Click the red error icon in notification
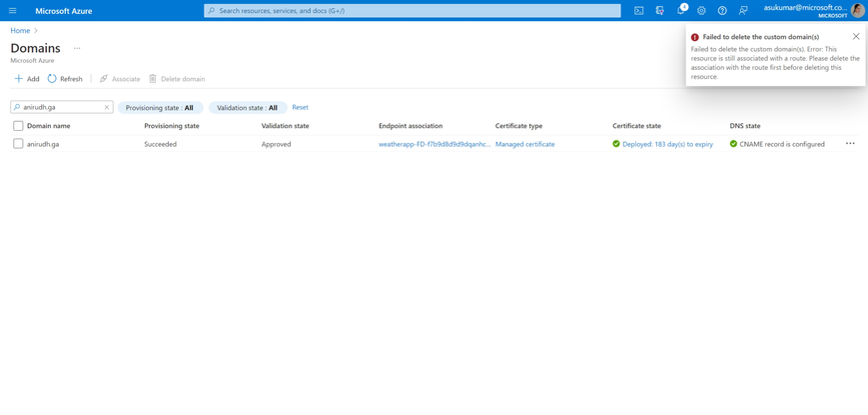The image size is (868, 415). click(695, 37)
